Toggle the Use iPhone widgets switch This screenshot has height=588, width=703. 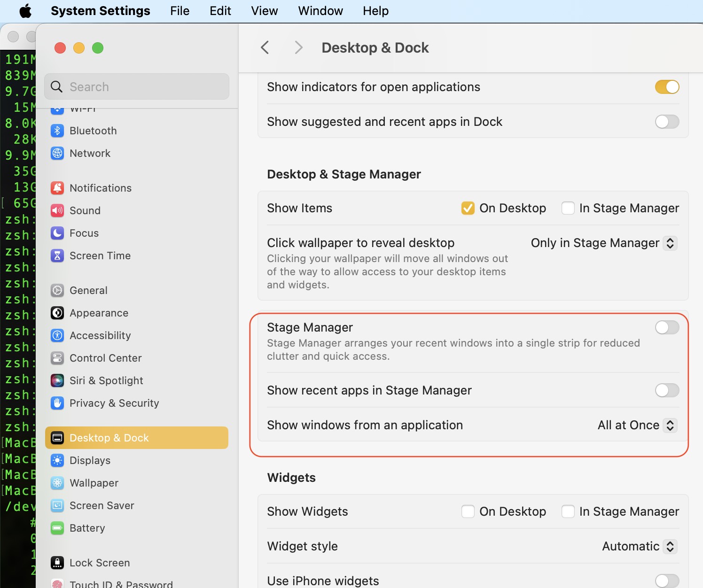pos(667,581)
